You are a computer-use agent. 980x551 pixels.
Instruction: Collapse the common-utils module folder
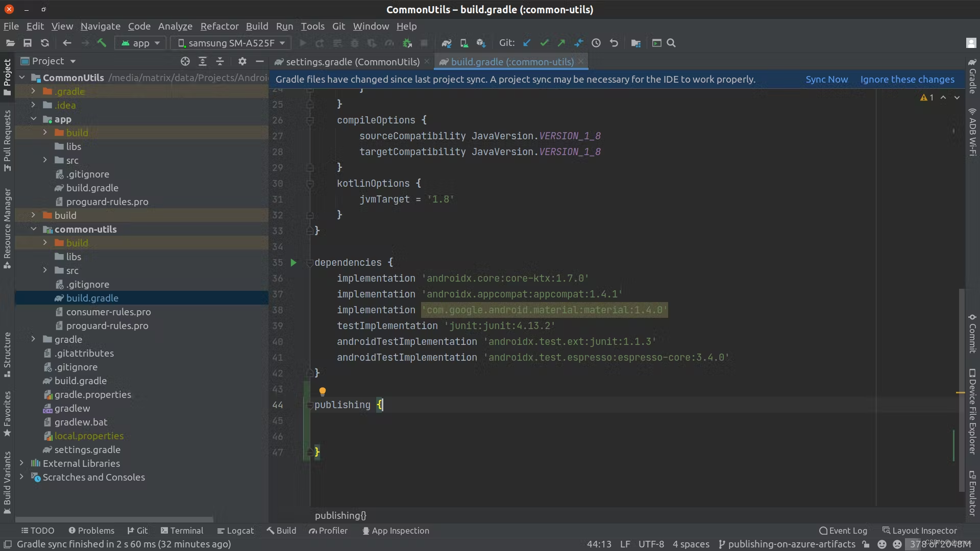click(34, 229)
